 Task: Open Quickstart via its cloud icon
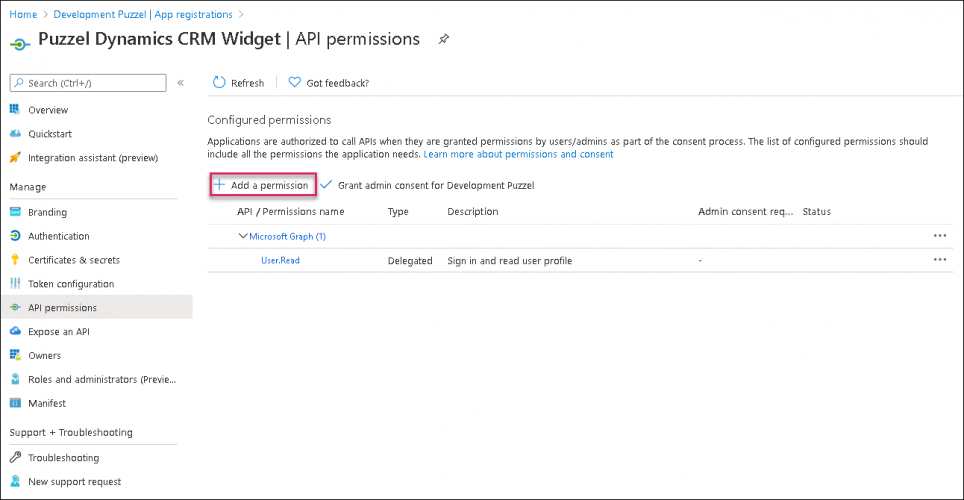(x=16, y=134)
